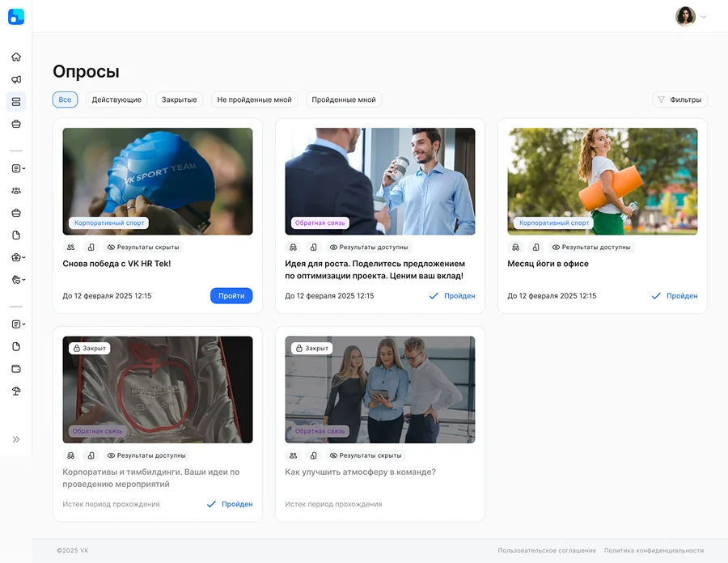This screenshot has height=563, width=728.
Task: Click the anonymity icon on the 'Месяц йоги в офисе' card
Action: click(515, 248)
